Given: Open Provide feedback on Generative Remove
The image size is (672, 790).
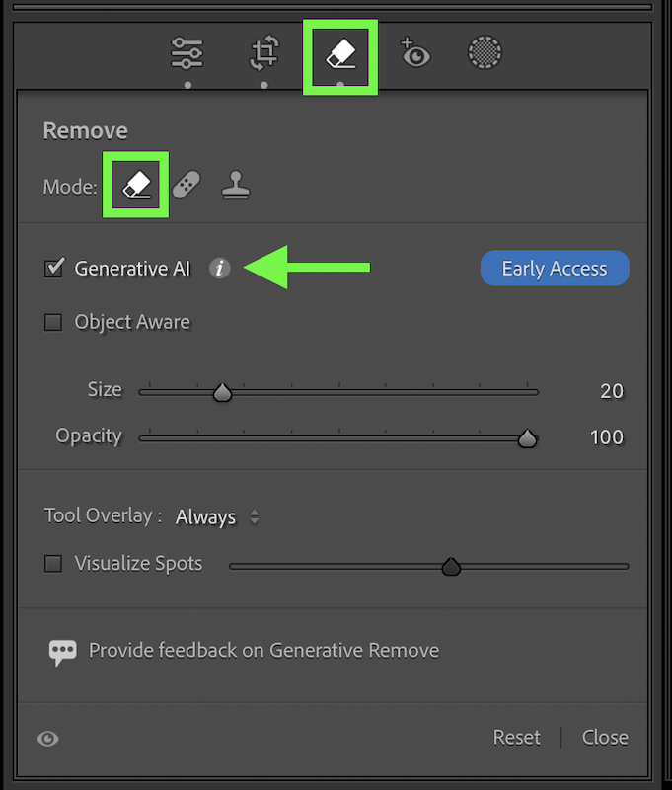Looking at the screenshot, I should [244, 651].
